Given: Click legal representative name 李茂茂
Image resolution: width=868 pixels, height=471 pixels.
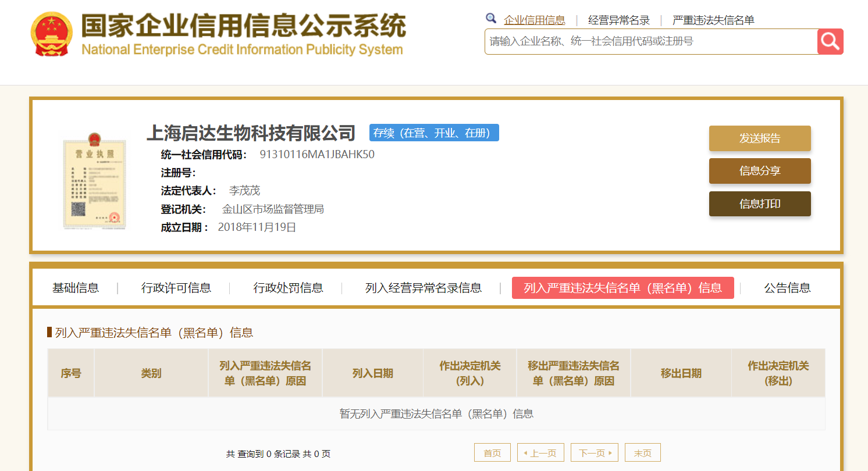Looking at the screenshot, I should point(244,191).
